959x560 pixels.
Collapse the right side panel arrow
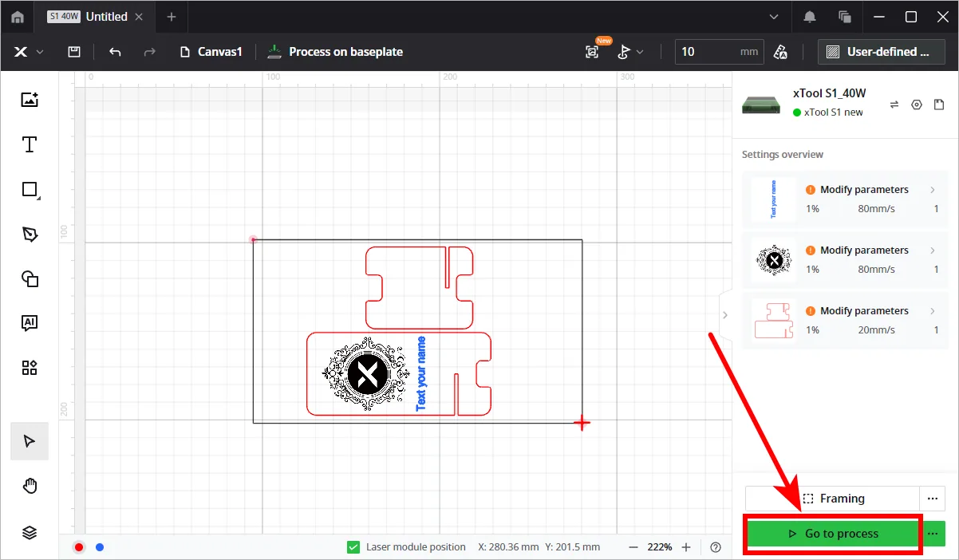tap(724, 315)
